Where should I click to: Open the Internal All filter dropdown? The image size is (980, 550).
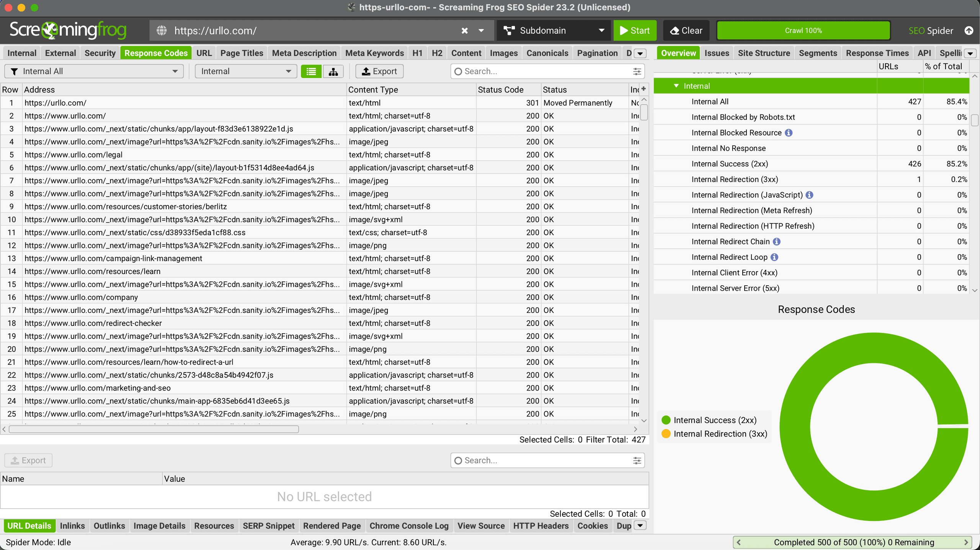coord(94,72)
